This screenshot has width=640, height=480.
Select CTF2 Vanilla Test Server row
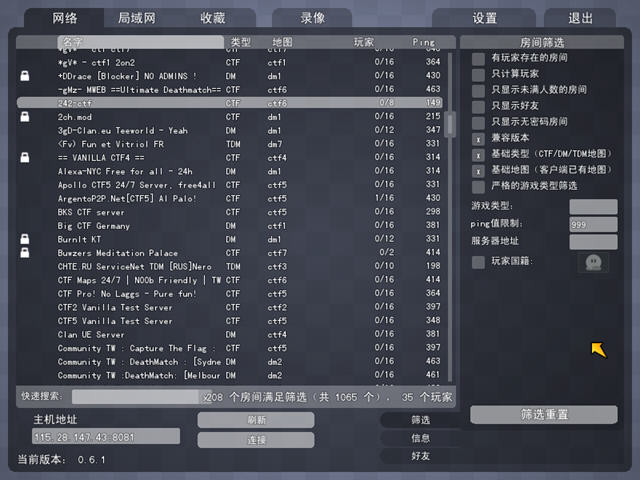click(229, 307)
